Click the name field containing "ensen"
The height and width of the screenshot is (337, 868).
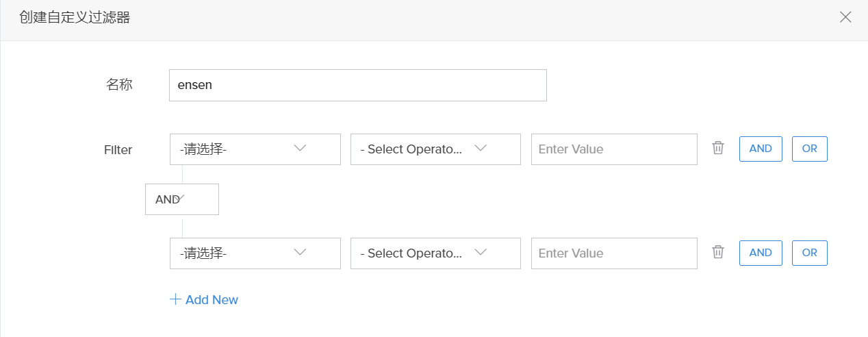click(357, 86)
